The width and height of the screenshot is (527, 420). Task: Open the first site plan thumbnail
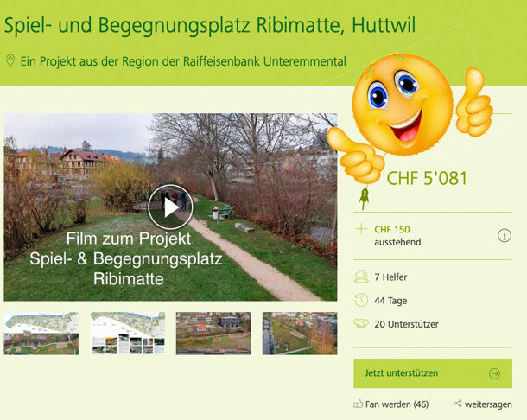41,334
